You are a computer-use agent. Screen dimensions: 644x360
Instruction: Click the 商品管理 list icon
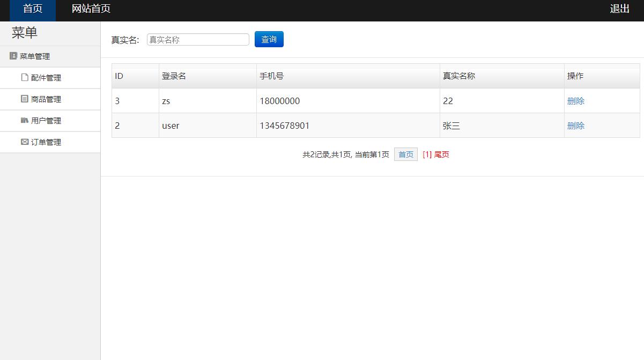click(24, 99)
